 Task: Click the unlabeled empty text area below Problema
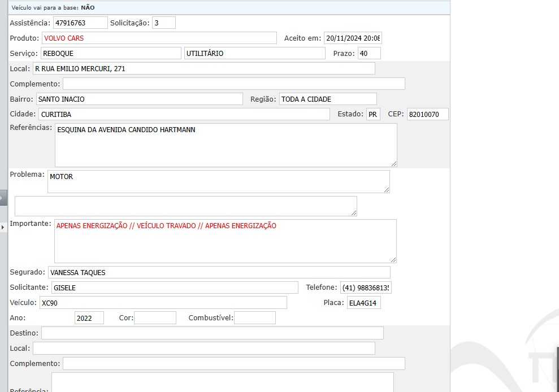(x=186, y=206)
